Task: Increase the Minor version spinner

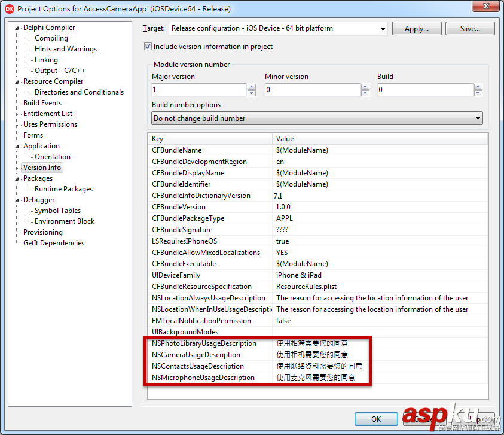Action: coord(365,87)
